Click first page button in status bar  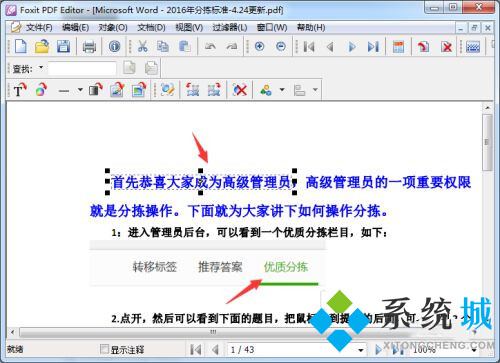coord(195,350)
